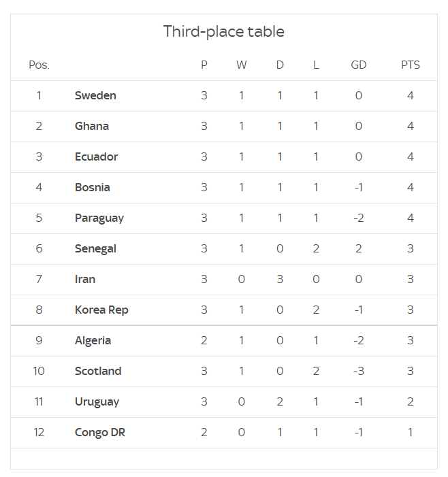Click the Bosnia team name
Screen dimensions: 448x477
click(92, 187)
